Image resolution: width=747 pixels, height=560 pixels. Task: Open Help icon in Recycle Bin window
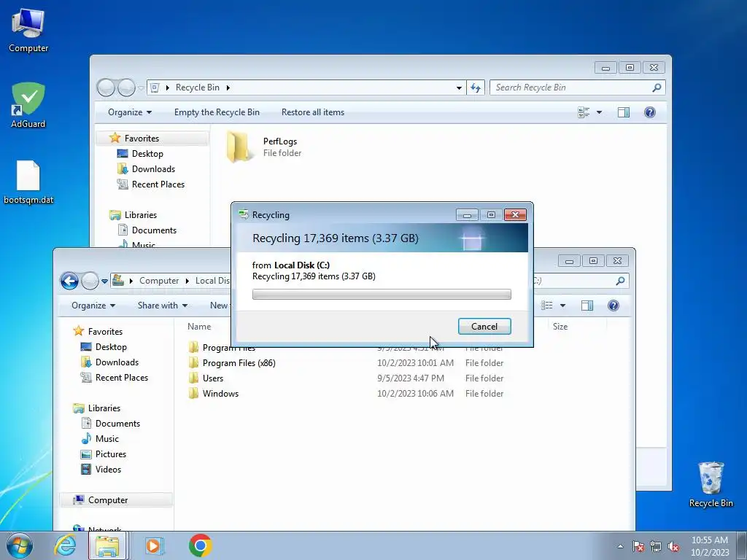(650, 112)
